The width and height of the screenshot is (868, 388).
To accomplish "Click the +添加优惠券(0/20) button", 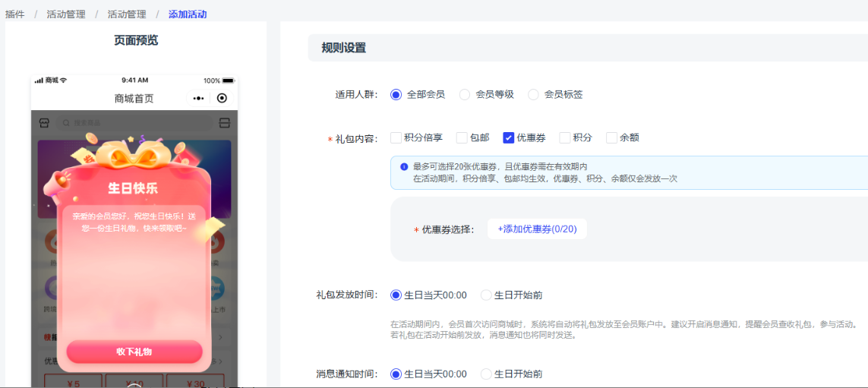I will tap(537, 229).
